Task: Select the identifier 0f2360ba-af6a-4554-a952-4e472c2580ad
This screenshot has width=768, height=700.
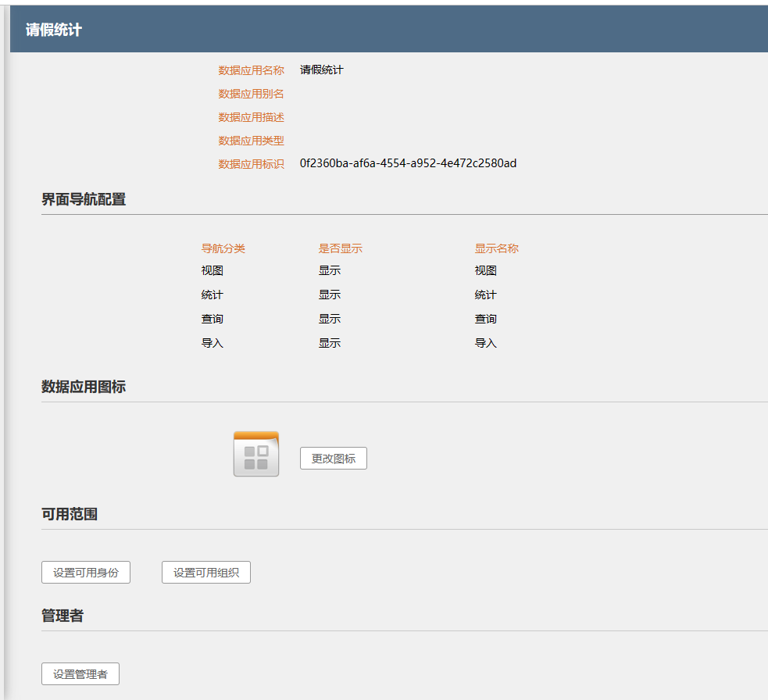Action: pos(408,163)
